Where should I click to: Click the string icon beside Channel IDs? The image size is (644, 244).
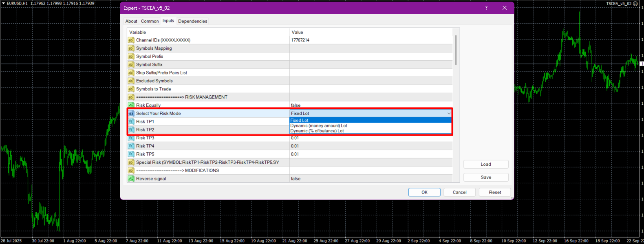coord(131,40)
